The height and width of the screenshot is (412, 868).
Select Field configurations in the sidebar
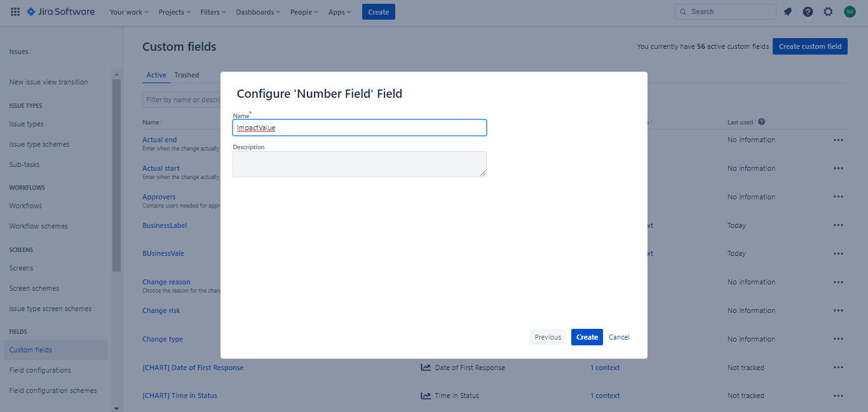[40, 370]
